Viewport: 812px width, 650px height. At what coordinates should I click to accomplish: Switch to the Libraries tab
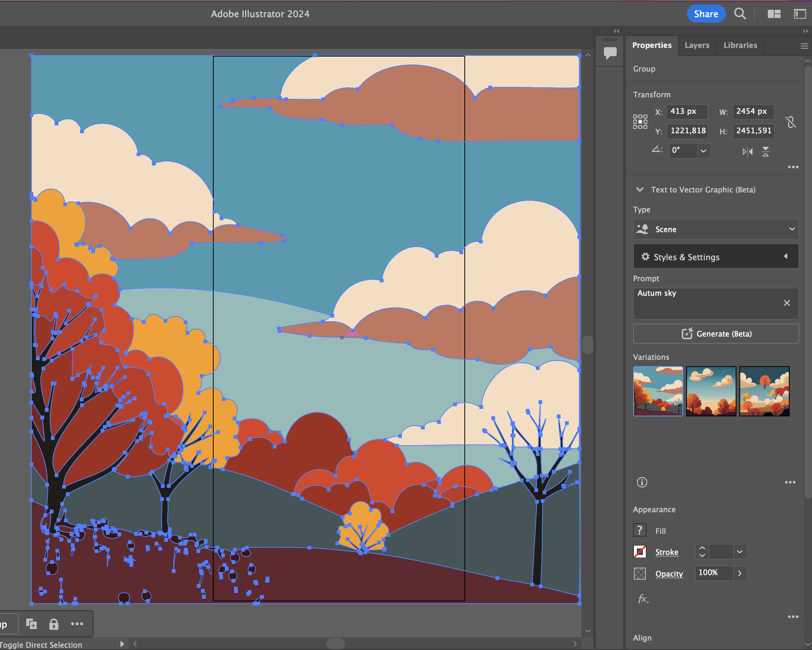(x=740, y=45)
